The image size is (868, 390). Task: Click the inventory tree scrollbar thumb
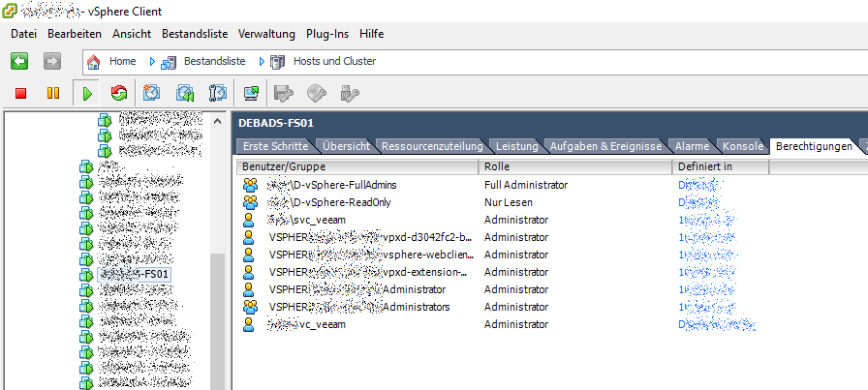(218, 321)
